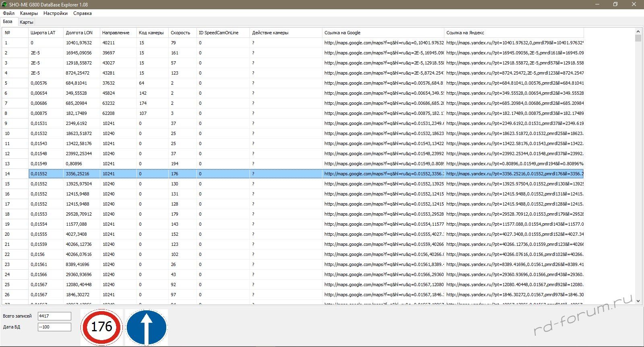Click the app icon in title bar
The image size is (644, 347).
click(4, 4)
